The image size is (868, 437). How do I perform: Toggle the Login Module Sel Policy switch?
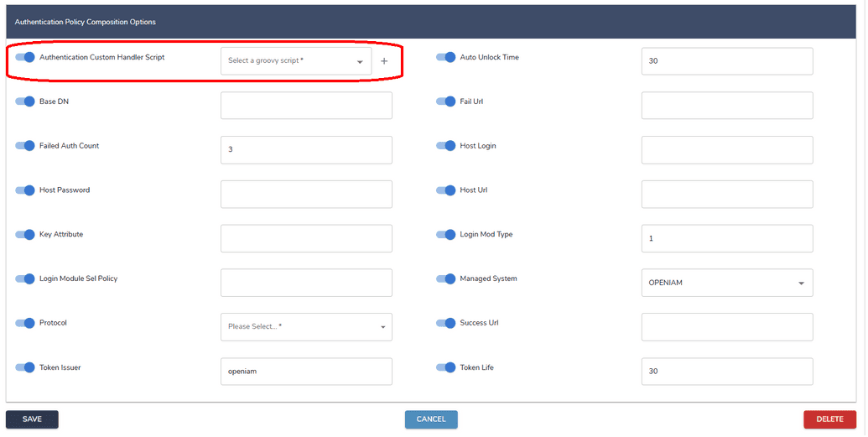[26, 278]
